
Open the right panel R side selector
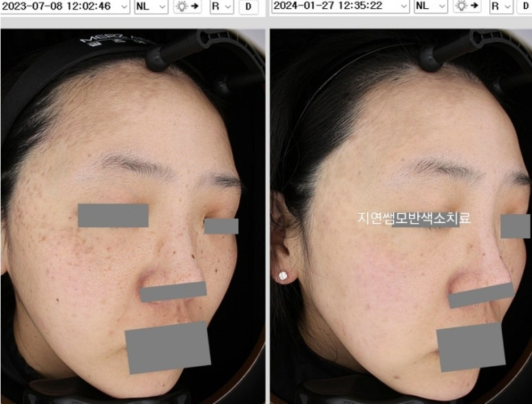pos(502,7)
